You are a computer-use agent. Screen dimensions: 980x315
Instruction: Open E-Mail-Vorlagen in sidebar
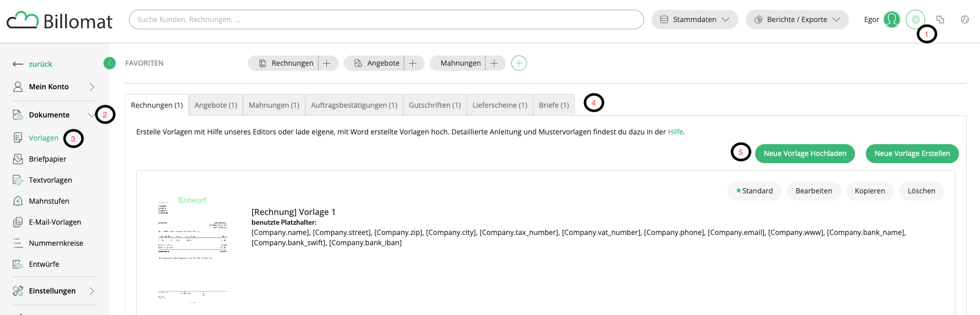coord(55,222)
